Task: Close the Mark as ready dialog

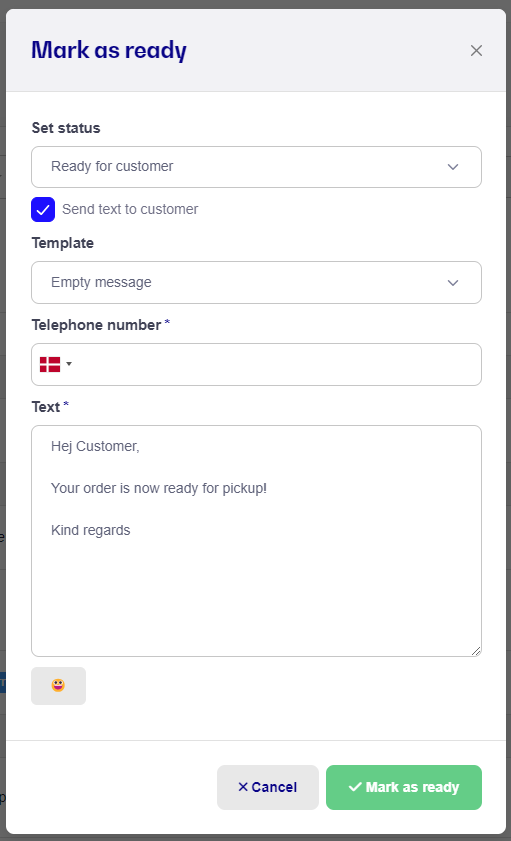Action: 476,50
